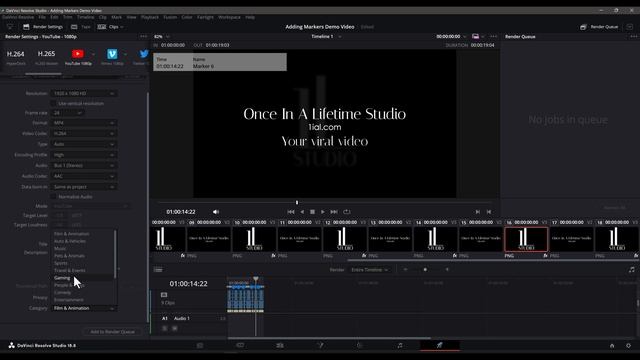Open the File menu
640x360 pixels.
click(x=42, y=17)
